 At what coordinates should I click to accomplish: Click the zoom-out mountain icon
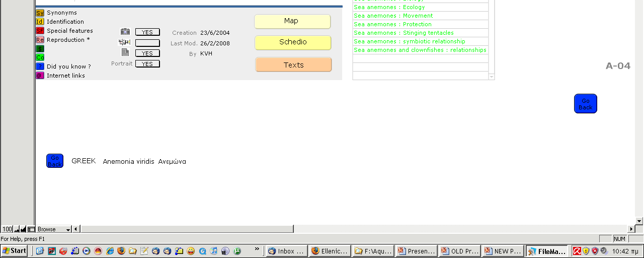17,229
